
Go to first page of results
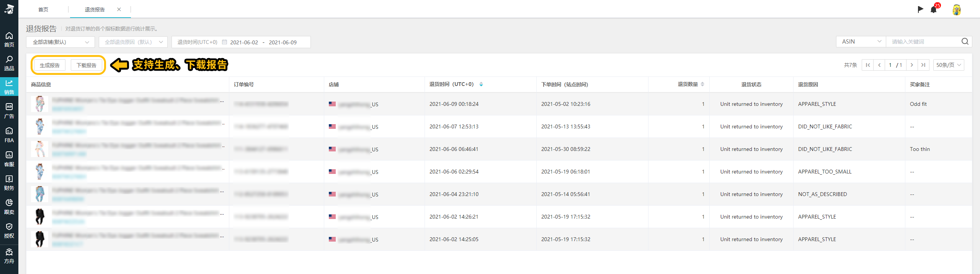868,65
